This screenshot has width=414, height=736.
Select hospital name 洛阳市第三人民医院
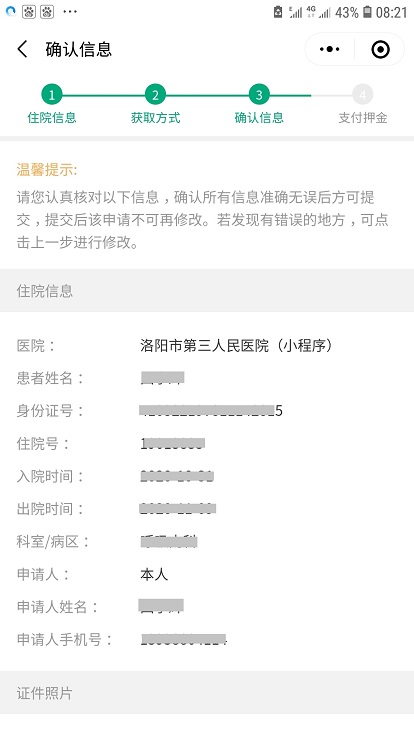tap(204, 346)
